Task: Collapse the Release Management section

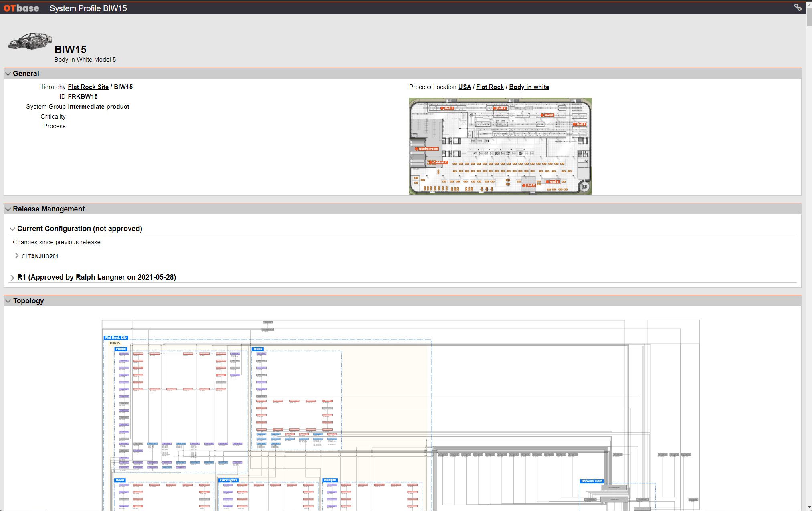Action: 8,209
